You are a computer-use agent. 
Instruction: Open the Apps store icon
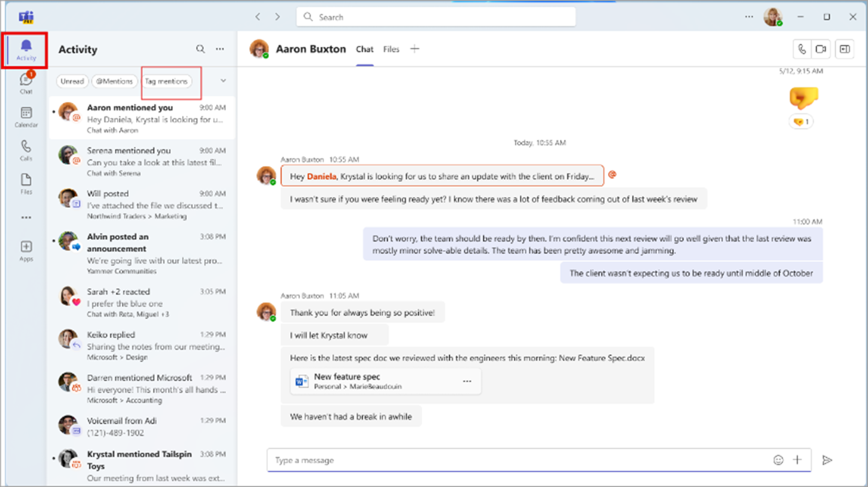(x=26, y=250)
